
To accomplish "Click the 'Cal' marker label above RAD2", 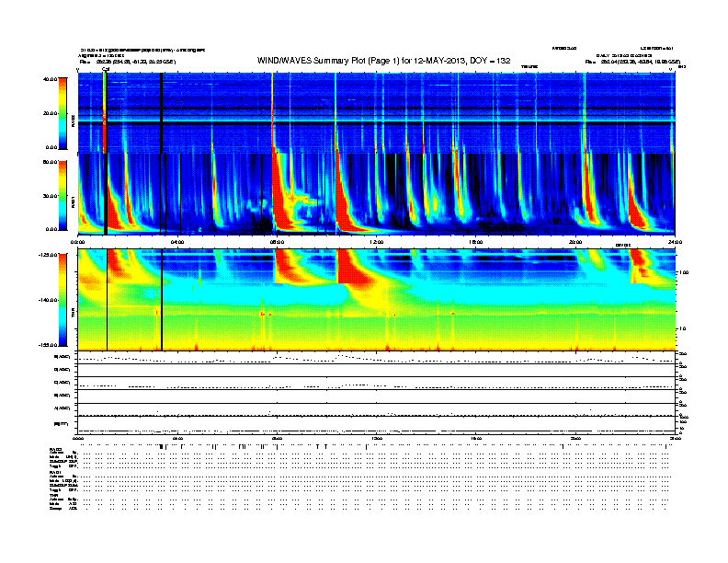I will pos(106,69).
